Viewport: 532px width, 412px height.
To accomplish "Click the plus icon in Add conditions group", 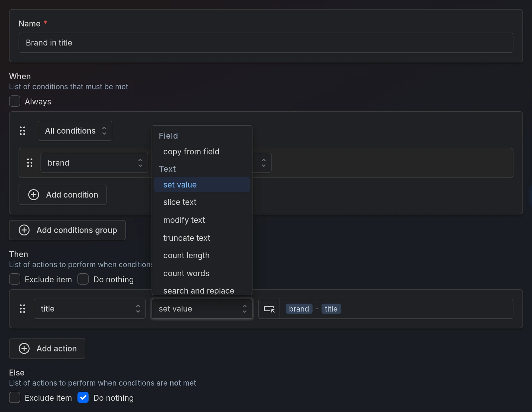I will click(x=24, y=230).
